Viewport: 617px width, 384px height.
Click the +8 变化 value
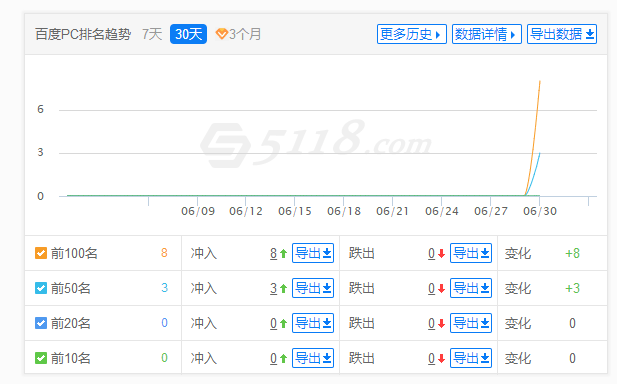click(x=573, y=253)
